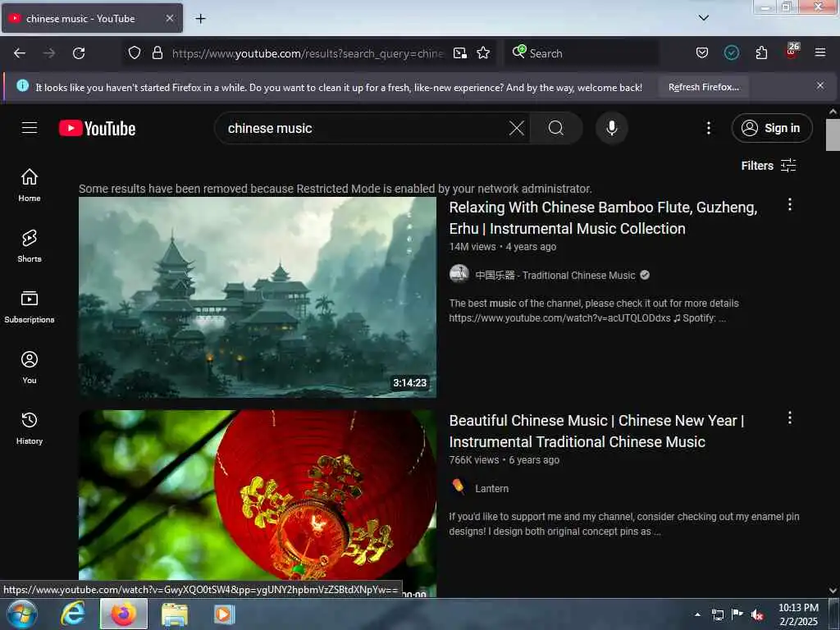Open the Traditional Chinese Music channel name
The width and height of the screenshot is (840, 630).
555,276
